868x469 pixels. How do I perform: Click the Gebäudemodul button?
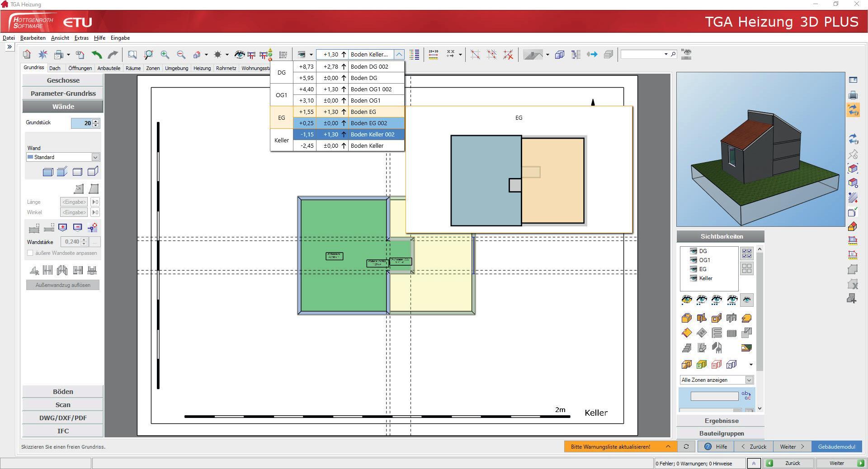836,446
